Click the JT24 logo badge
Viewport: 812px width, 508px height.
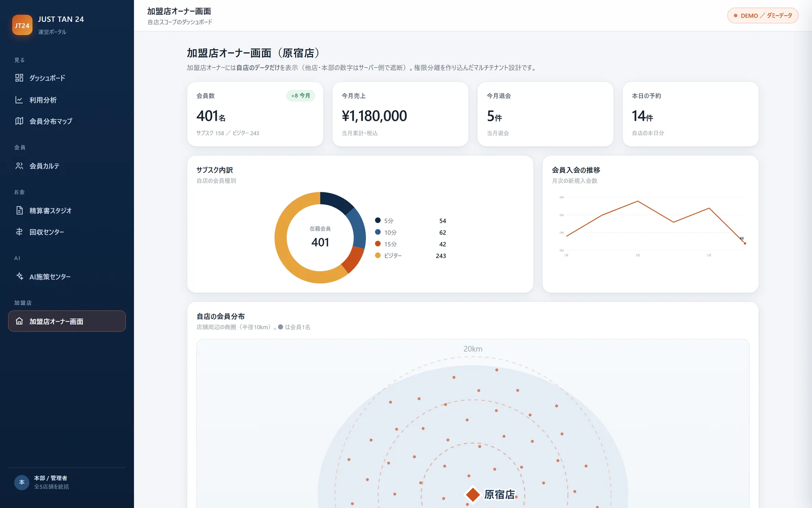point(22,25)
